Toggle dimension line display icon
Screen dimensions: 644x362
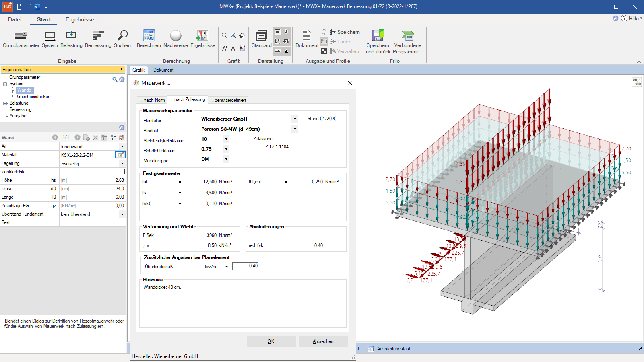click(x=277, y=51)
